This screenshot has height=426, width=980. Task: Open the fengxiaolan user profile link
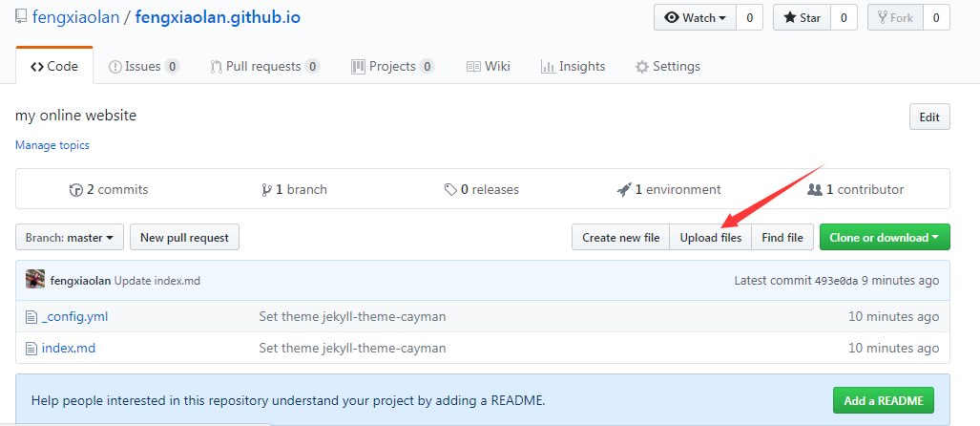[x=75, y=17]
